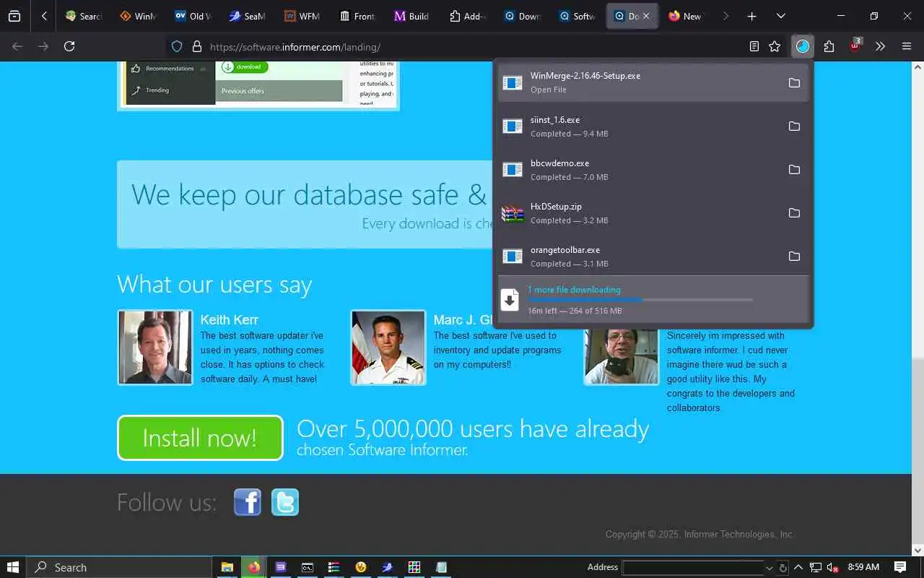Show HxDSetup.zip in folder
This screenshot has width=924, height=578.
794,212
